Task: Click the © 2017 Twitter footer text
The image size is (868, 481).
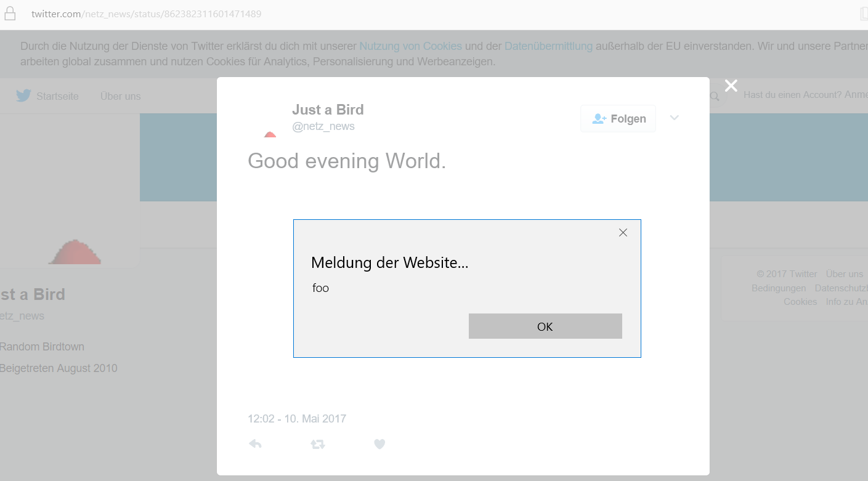Action: [787, 274]
